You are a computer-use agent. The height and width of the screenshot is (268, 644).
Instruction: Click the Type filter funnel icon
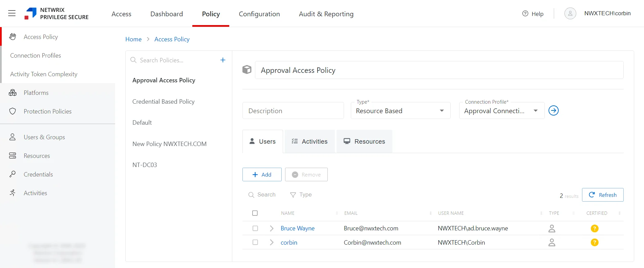click(x=293, y=195)
